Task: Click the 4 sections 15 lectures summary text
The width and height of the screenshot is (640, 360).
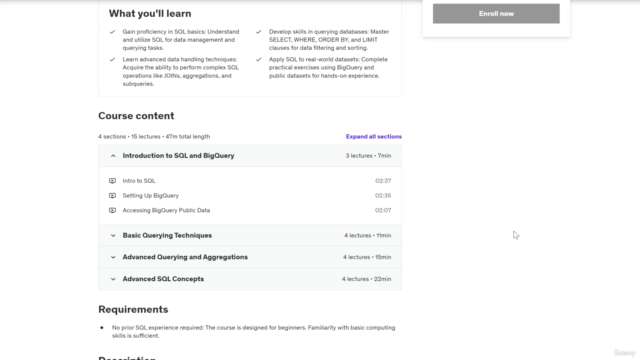Action: (x=154, y=137)
